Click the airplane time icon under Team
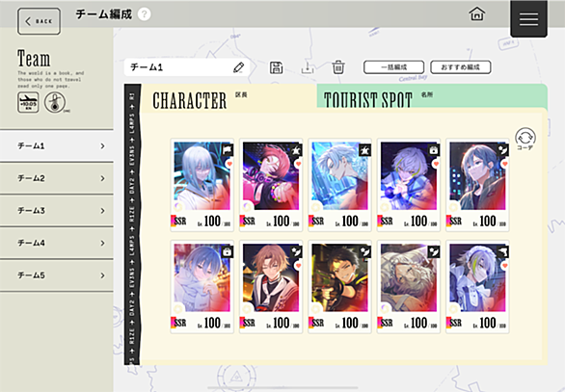The height and width of the screenshot is (392, 565). [28, 102]
